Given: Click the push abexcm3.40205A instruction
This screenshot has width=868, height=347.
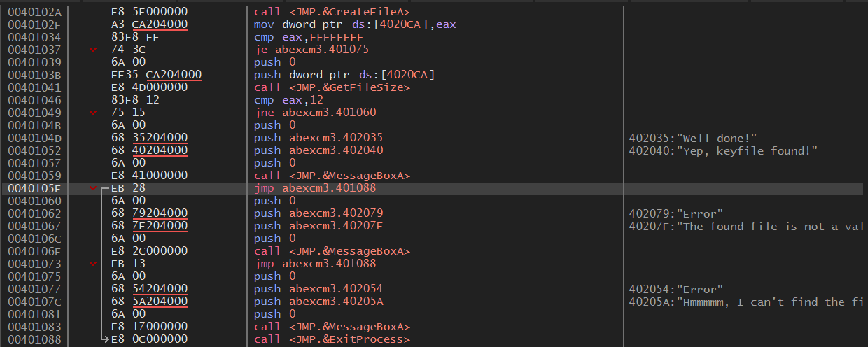Looking at the screenshot, I should pos(318,302).
